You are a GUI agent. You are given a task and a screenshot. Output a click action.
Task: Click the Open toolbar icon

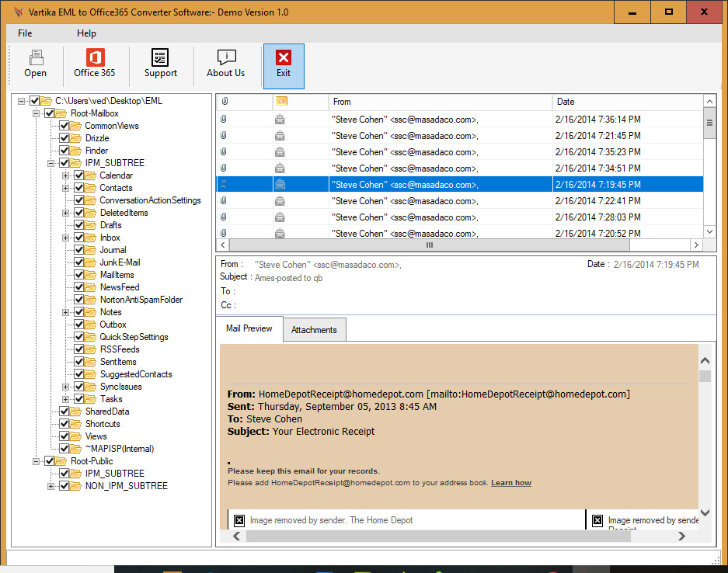[x=36, y=57]
